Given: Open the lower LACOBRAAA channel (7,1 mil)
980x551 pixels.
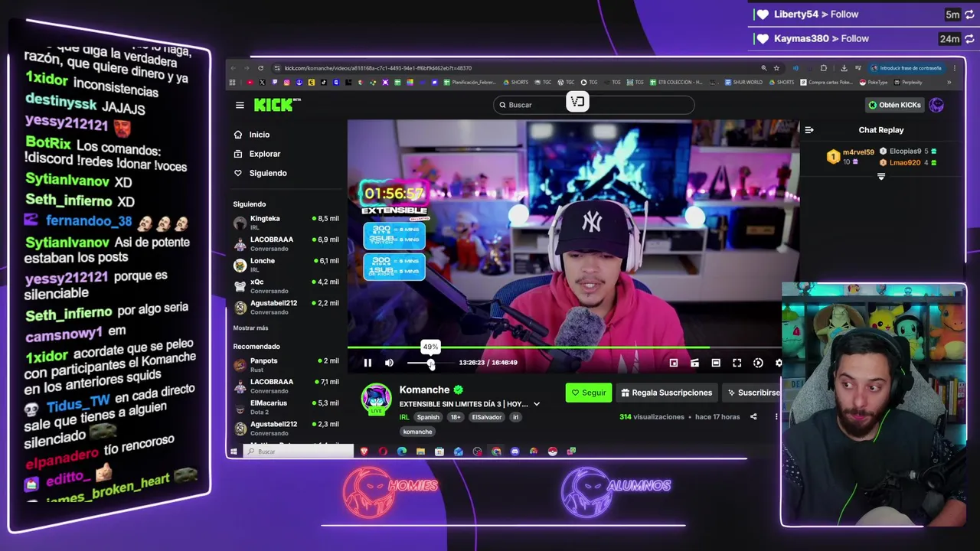Looking at the screenshot, I should [286, 385].
